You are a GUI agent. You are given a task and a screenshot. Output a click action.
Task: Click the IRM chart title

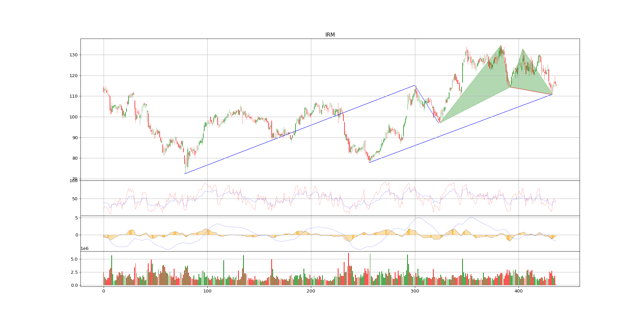[x=330, y=35]
